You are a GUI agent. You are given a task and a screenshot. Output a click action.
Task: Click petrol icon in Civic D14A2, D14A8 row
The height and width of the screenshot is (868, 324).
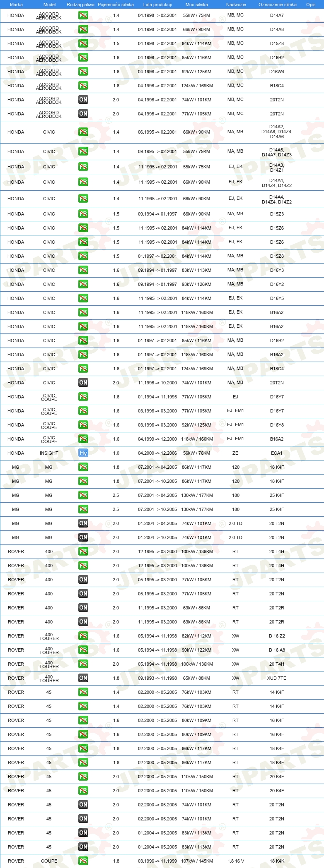[x=83, y=132]
